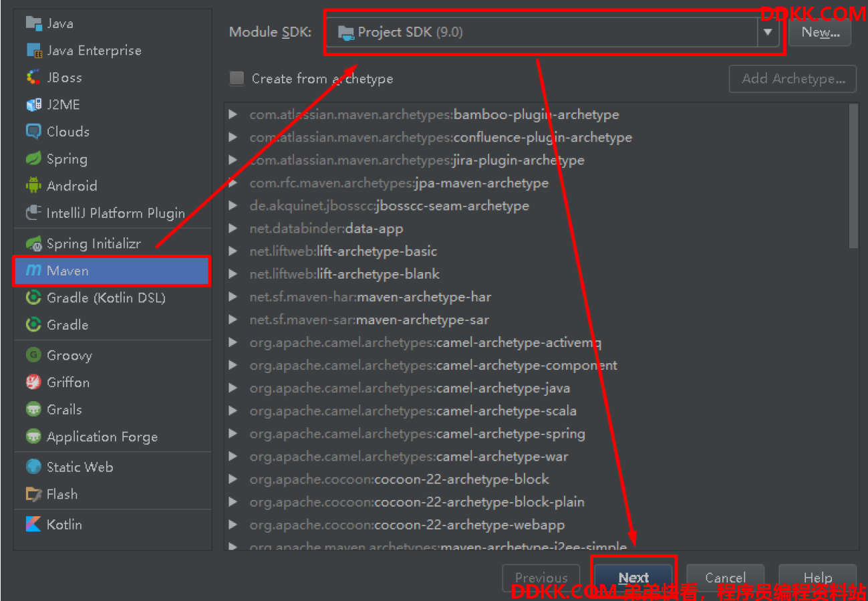Pick the IntelliJ Platform Plugin icon
868x601 pixels.
pyautogui.click(x=33, y=213)
